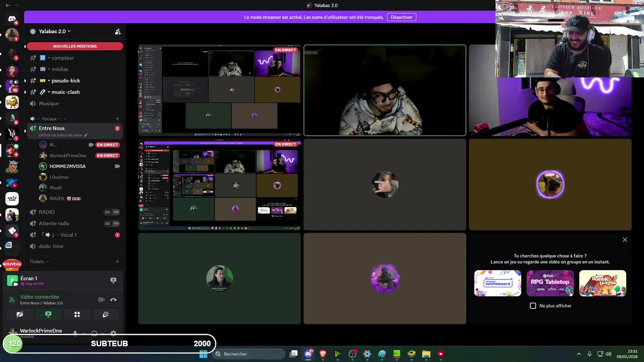Launch the Whiteboard activity card

(498, 283)
